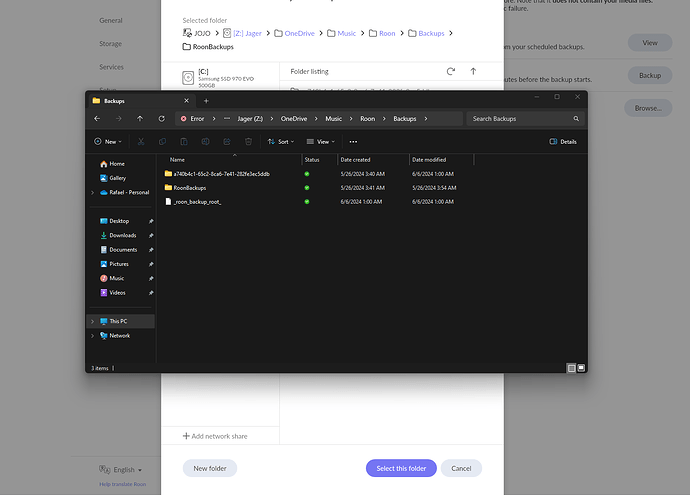Open the New dropdown menu
This screenshot has height=495, width=690.
click(108, 142)
